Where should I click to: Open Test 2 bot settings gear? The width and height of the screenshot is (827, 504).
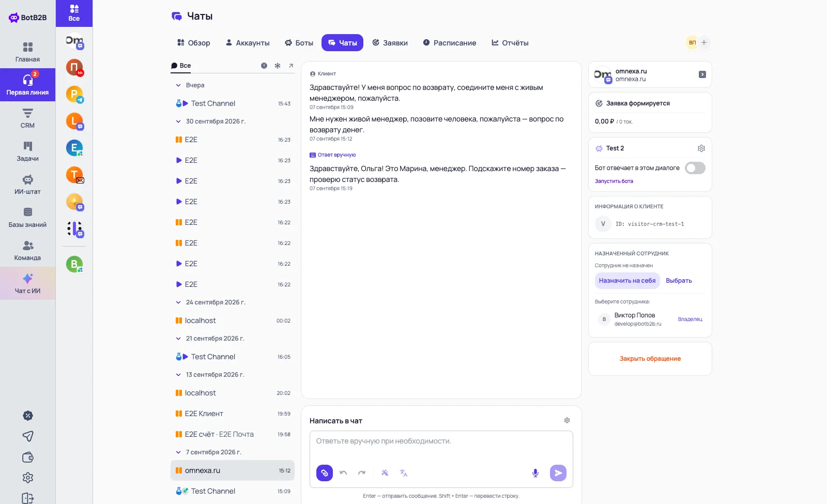[x=701, y=148]
